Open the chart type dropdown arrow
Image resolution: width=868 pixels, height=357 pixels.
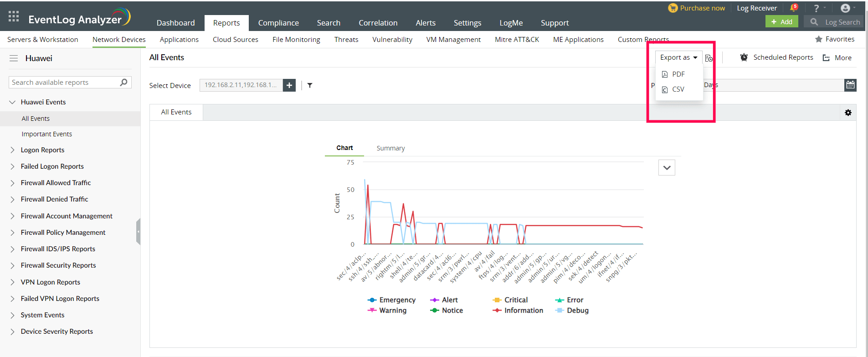667,168
